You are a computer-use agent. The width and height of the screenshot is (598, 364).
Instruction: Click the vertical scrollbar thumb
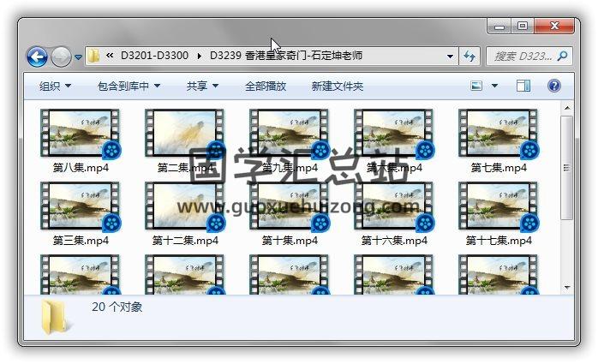coord(567,168)
